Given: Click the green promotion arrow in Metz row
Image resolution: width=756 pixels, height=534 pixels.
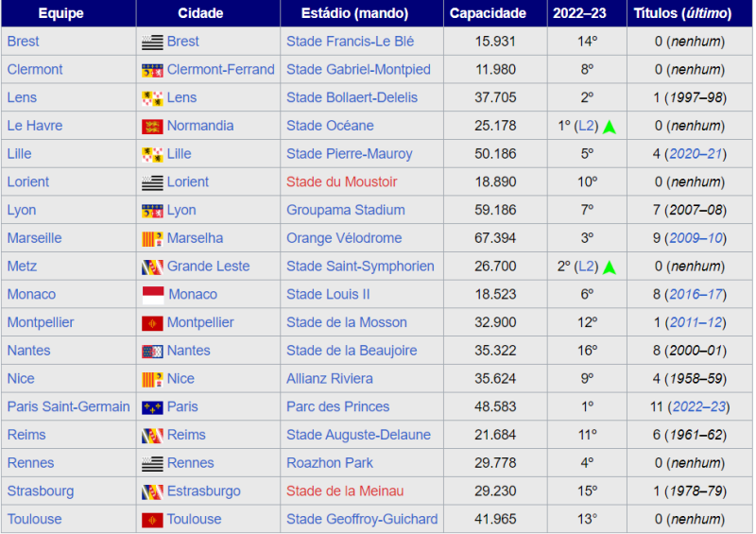Looking at the screenshot, I should tap(610, 267).
